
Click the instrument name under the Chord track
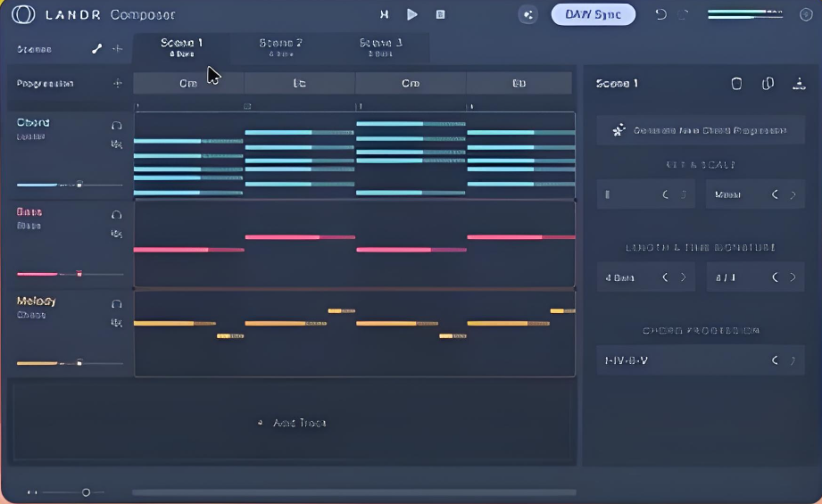coord(31,136)
